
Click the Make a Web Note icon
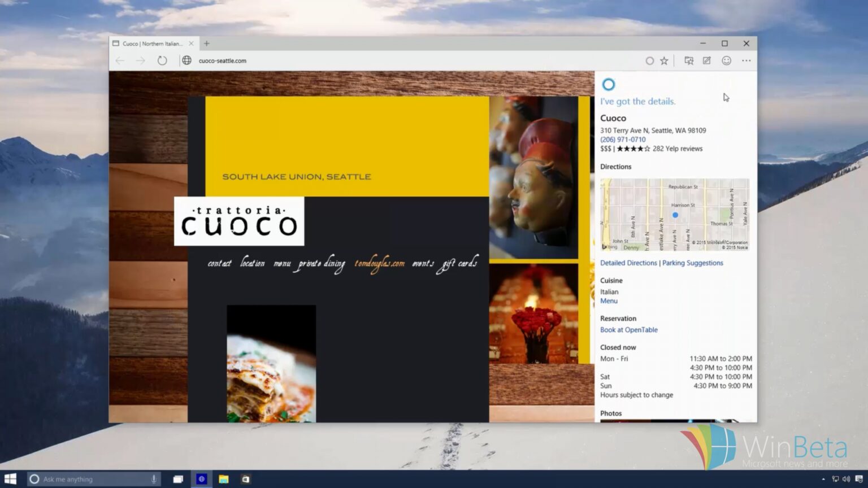[x=707, y=60]
